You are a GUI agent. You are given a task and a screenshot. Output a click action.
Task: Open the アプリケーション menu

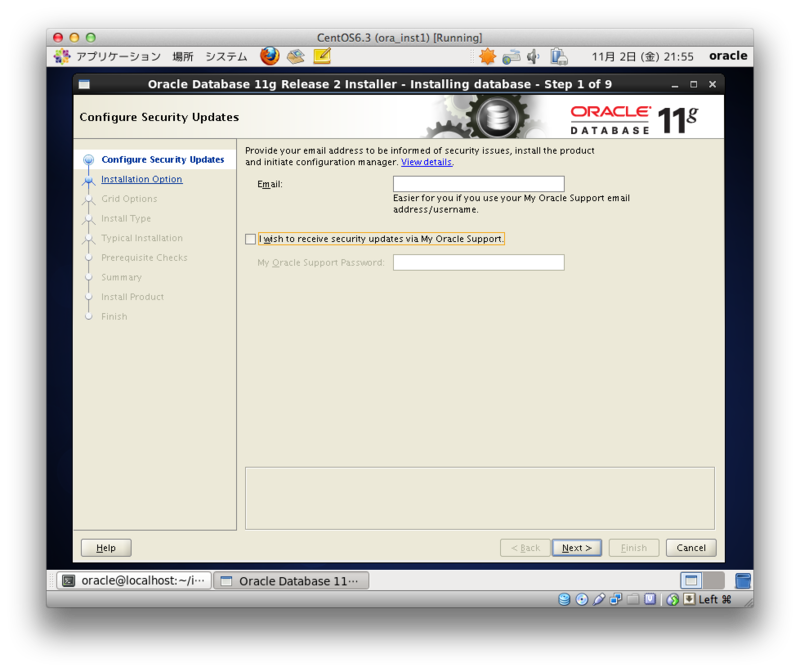coord(118,56)
